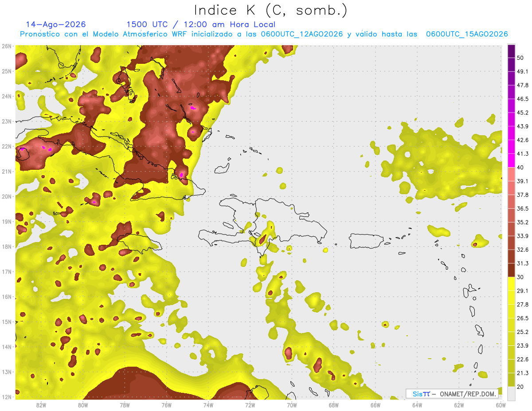Click the longitude label "68W"
The width and height of the screenshot is (532, 411).
pos(334,405)
